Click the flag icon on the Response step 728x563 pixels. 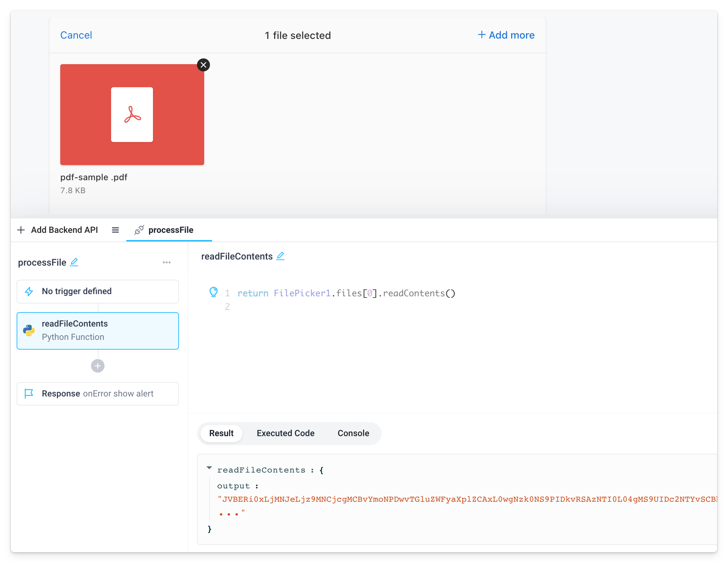point(29,394)
